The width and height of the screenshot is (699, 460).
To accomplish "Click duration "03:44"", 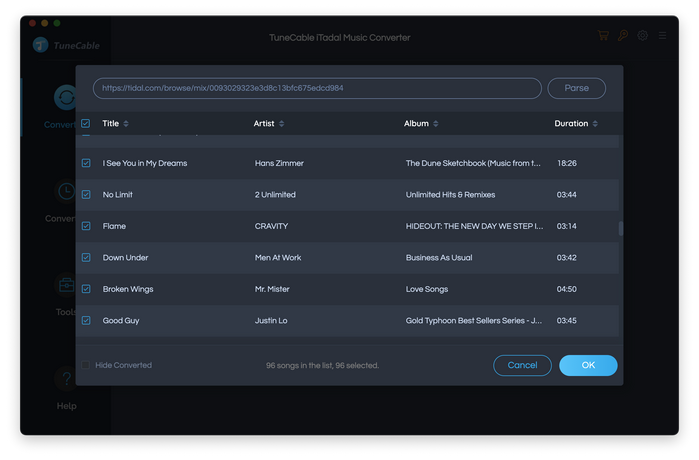I will click(567, 195).
